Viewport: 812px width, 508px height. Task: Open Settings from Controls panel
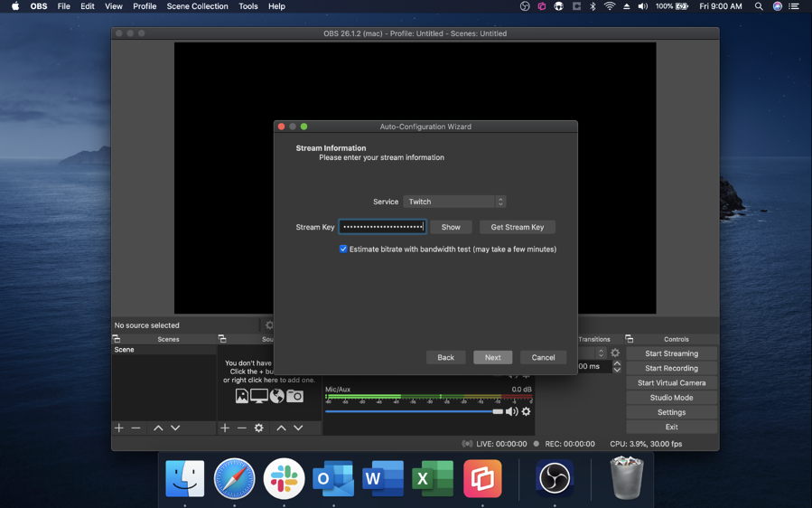(x=672, y=412)
